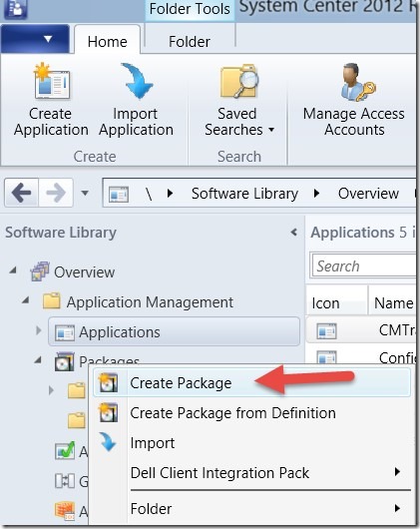Screen dimensions: 420x529
Task: Collapse the Software Library navigation pane
Action: [x=294, y=233]
